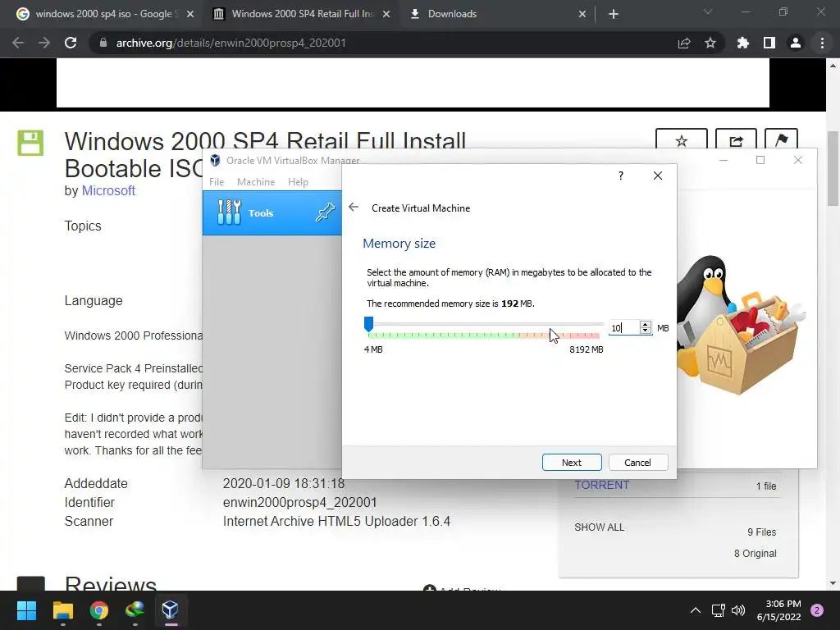Show hidden system tray icons
The image size is (840, 630).
[696, 610]
